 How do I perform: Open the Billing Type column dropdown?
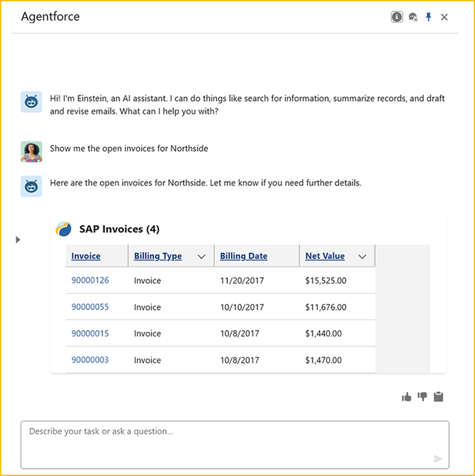tap(201, 256)
